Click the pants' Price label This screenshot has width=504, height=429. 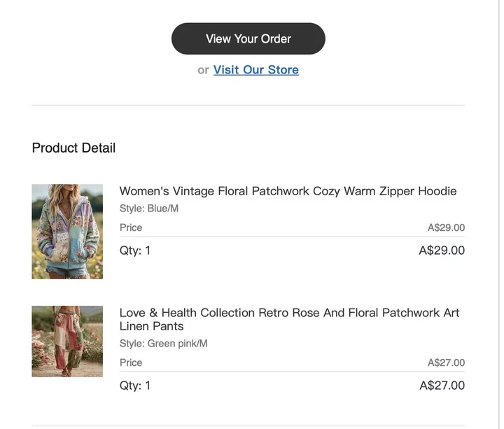[131, 363]
